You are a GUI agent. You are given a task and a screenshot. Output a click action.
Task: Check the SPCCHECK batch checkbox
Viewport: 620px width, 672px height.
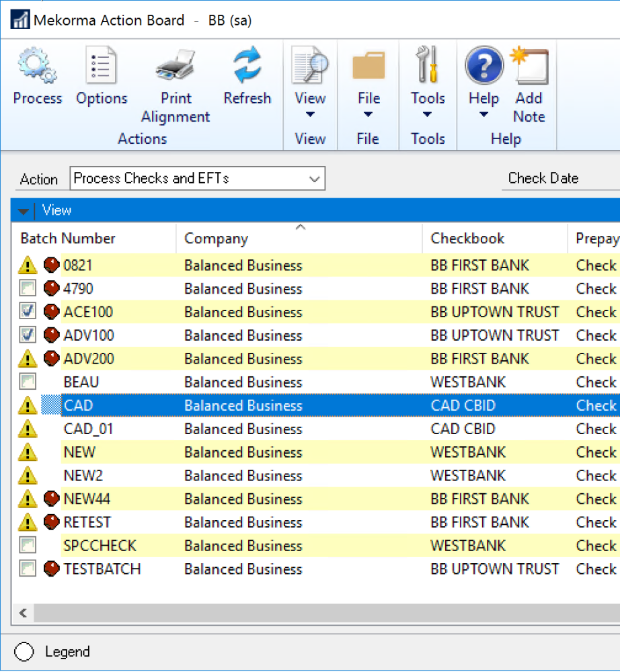28,545
